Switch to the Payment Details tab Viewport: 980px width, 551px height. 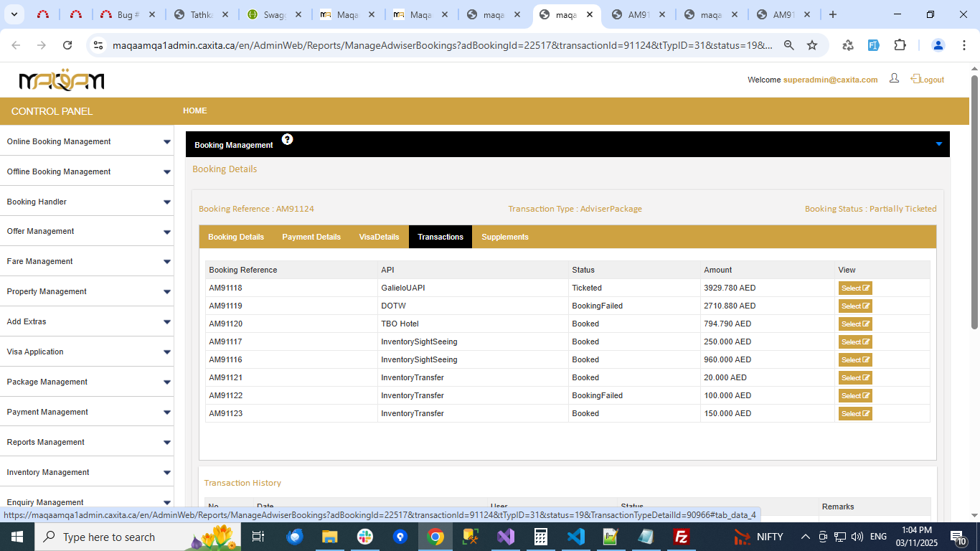click(311, 237)
